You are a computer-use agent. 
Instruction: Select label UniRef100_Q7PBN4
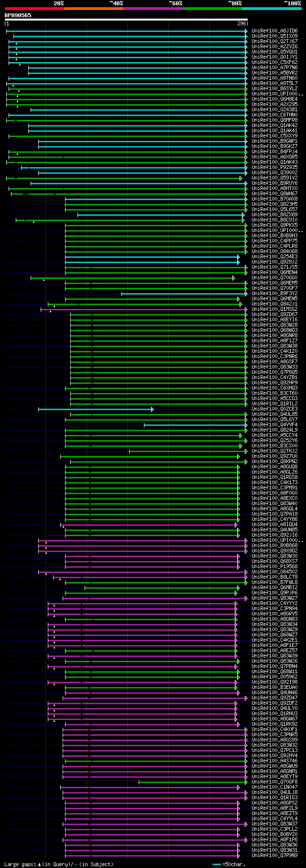point(274,667)
